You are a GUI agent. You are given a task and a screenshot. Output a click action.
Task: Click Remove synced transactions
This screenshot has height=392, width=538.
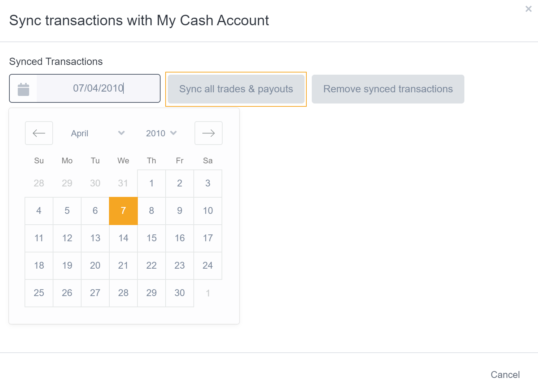coord(388,89)
